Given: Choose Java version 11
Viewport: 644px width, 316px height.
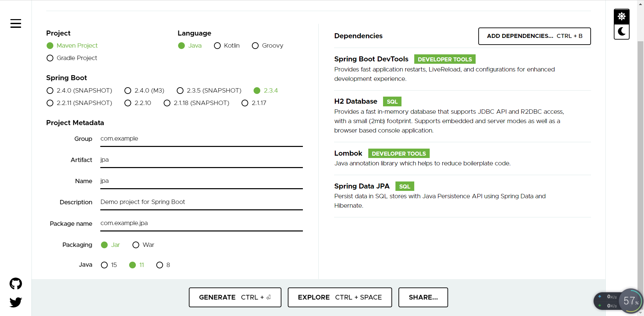Looking at the screenshot, I should coord(137,265).
